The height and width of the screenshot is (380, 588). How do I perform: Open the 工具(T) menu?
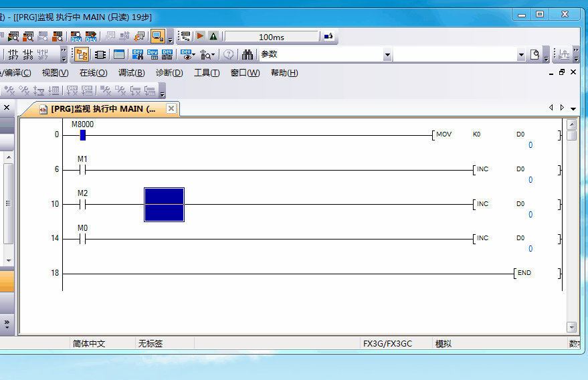(207, 73)
